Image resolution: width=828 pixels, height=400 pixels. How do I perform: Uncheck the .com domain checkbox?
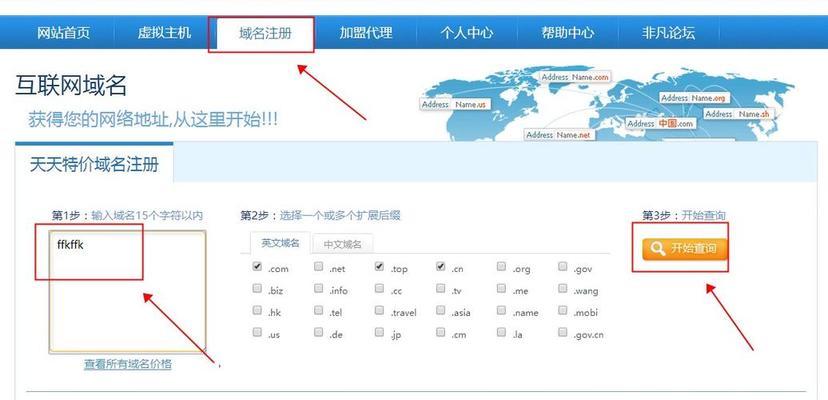pyautogui.click(x=258, y=267)
